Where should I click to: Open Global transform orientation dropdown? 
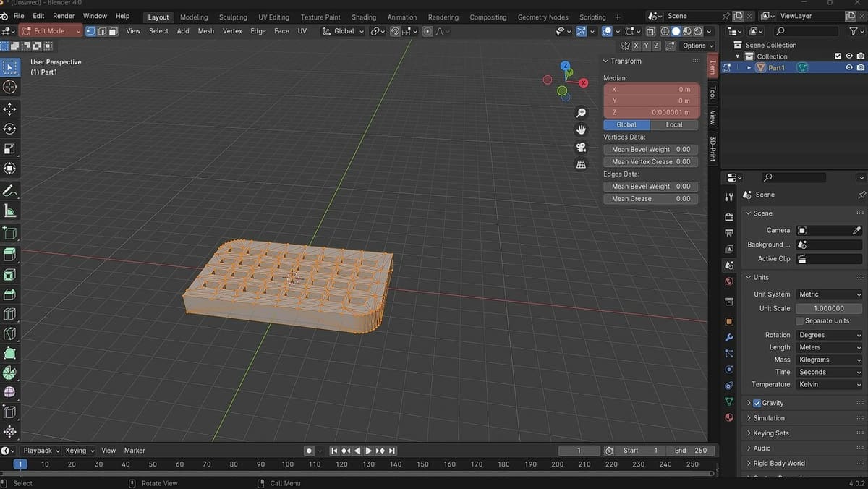coord(344,31)
